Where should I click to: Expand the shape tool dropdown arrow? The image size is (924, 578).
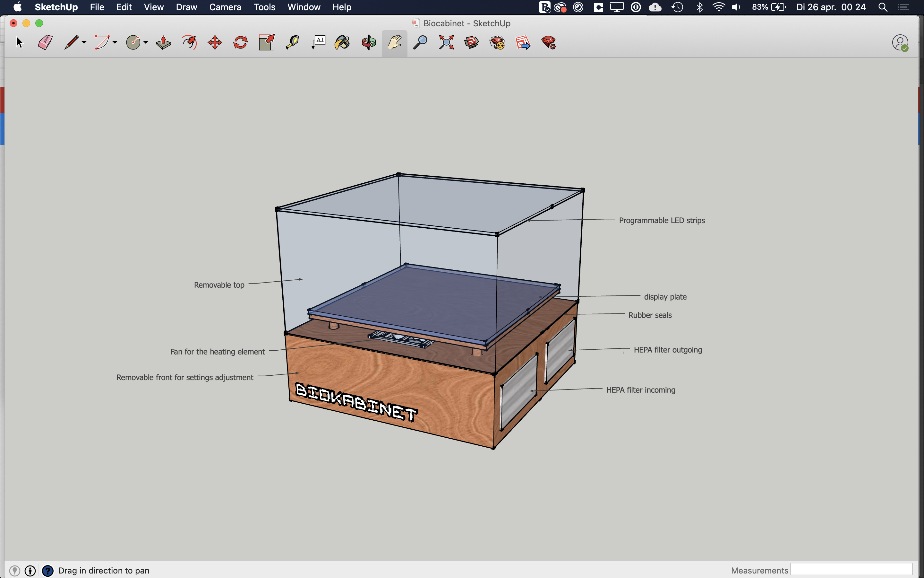click(x=145, y=42)
